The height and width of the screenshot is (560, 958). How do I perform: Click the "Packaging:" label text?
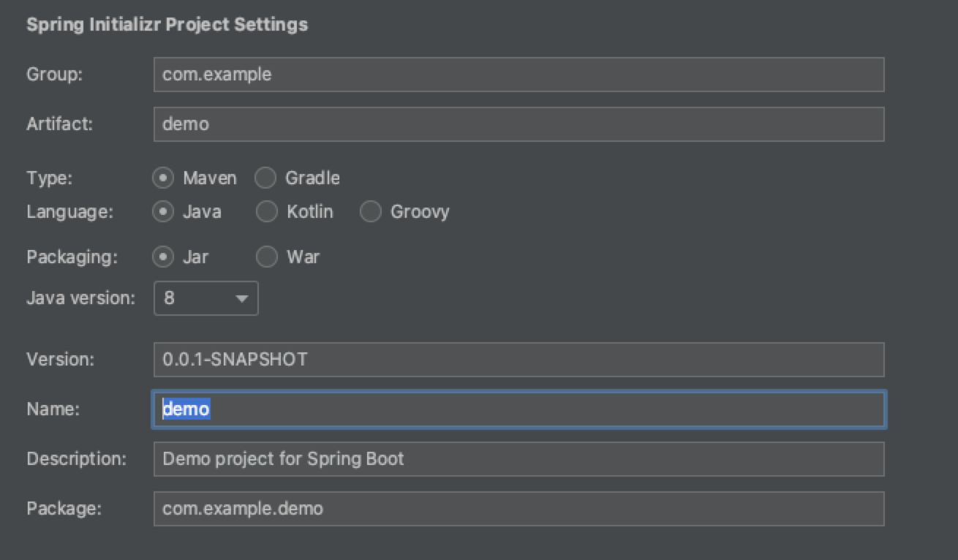(71, 257)
